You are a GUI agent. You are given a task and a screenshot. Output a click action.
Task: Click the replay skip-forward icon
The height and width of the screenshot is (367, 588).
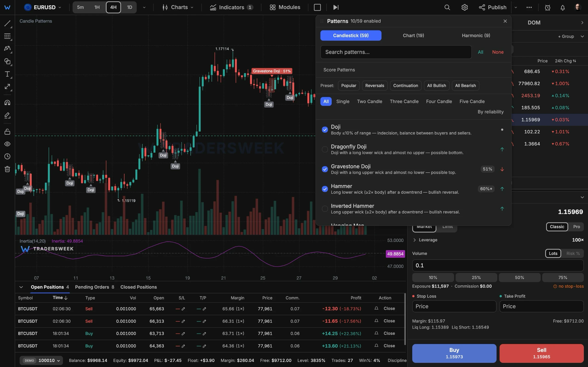(x=336, y=7)
